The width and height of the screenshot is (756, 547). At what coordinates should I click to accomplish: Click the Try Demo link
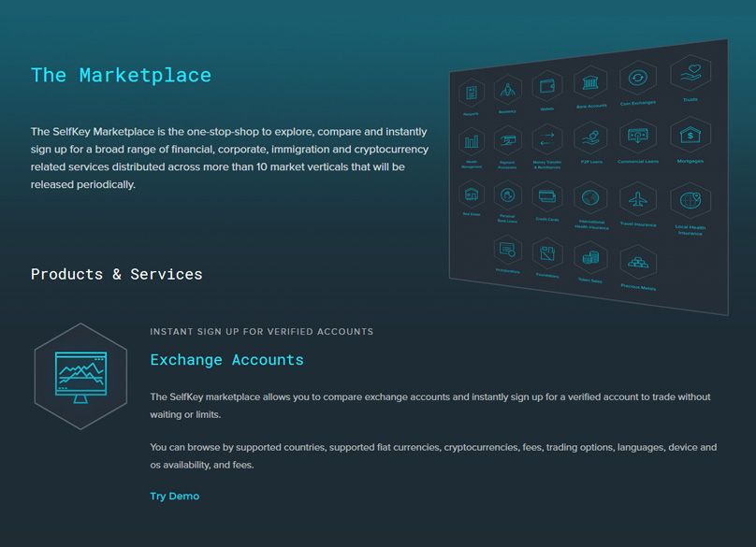point(174,496)
